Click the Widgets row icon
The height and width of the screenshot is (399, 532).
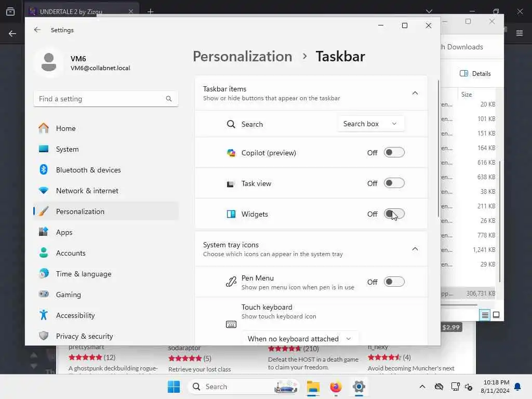click(231, 214)
